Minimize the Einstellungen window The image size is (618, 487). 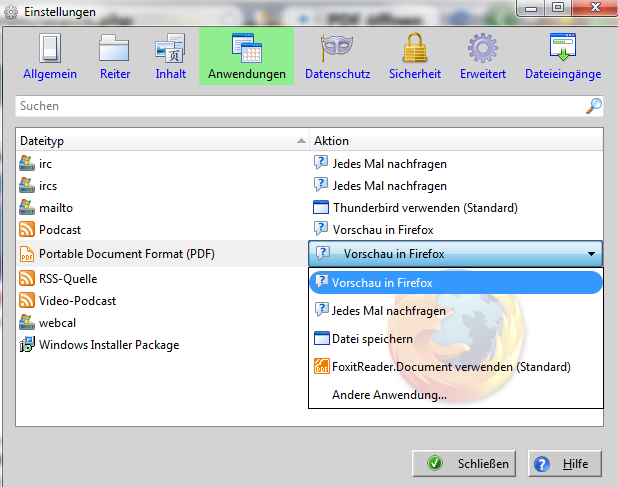(531, 7)
